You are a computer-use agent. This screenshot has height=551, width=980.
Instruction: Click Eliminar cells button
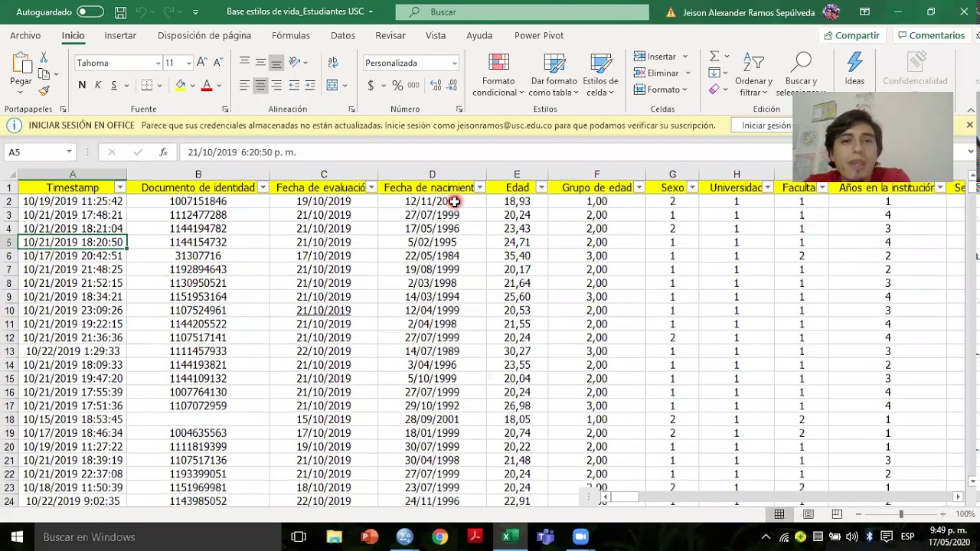point(656,73)
